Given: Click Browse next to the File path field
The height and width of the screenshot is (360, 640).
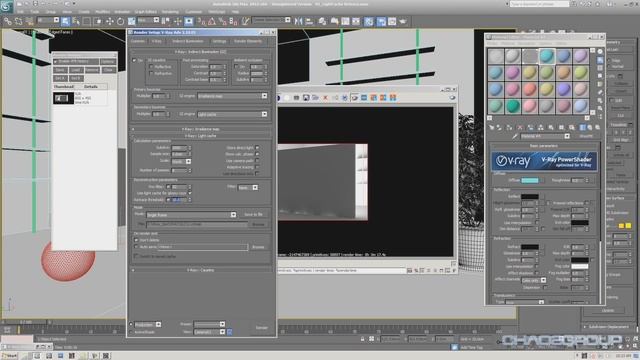Looking at the screenshot, I should [258, 224].
